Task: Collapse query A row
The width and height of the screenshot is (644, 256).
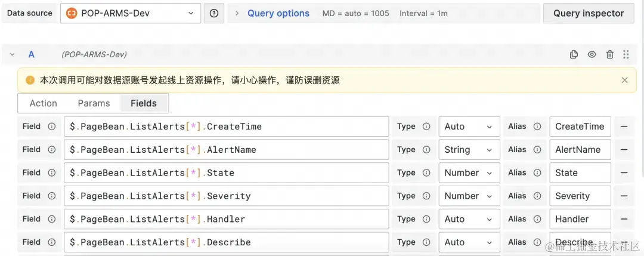Action: (12, 54)
